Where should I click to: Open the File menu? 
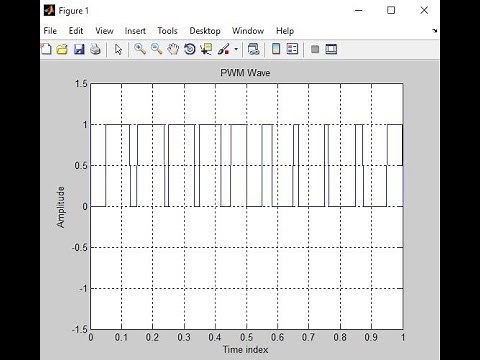point(50,31)
